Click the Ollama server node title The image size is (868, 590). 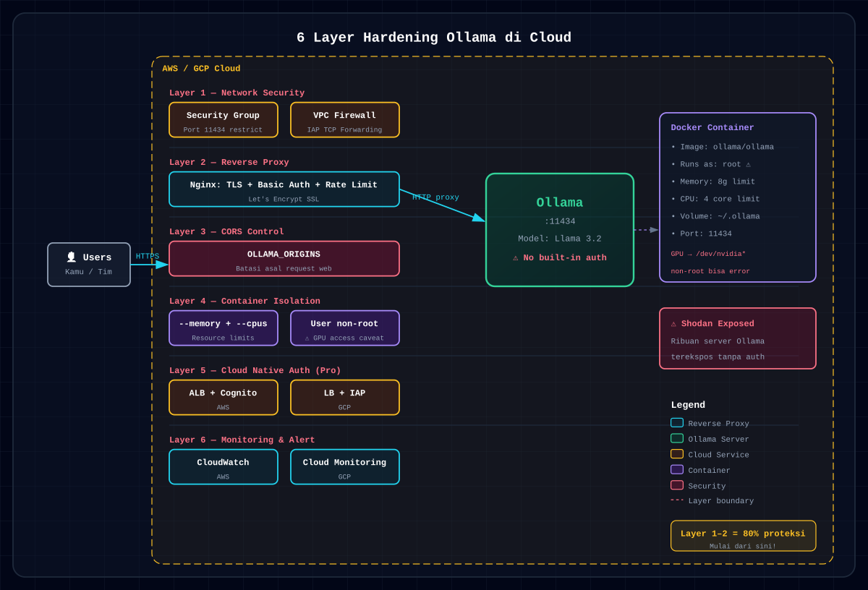tap(560, 203)
